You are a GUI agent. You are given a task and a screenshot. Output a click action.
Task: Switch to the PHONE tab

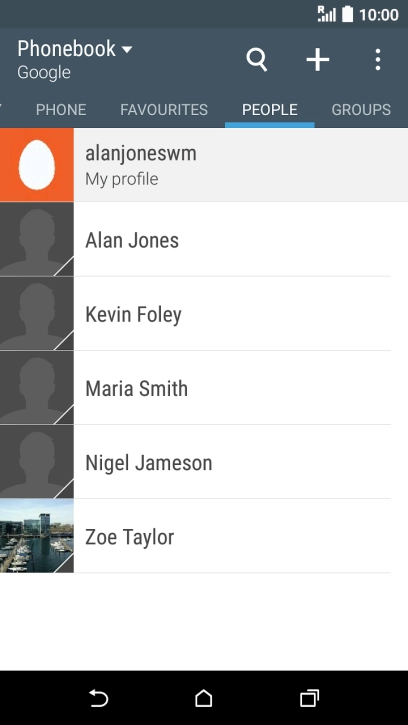pyautogui.click(x=61, y=110)
